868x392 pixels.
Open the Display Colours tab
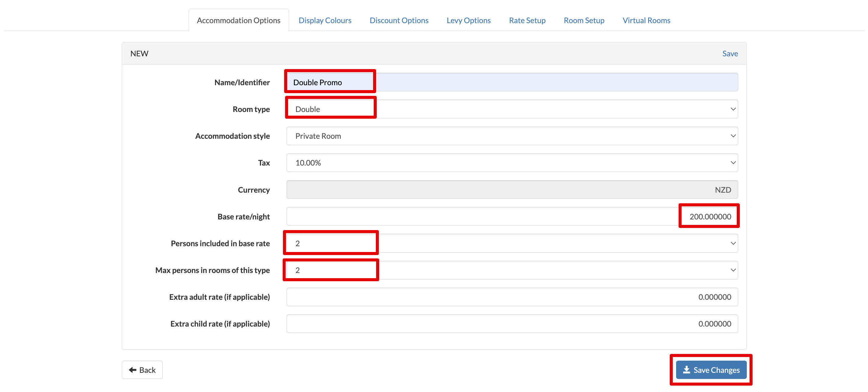pos(325,20)
